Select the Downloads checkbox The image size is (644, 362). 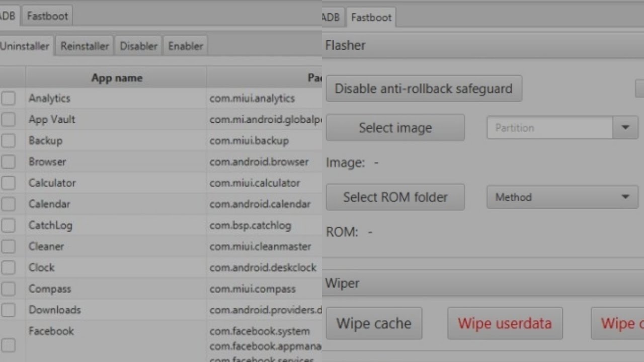click(x=8, y=310)
